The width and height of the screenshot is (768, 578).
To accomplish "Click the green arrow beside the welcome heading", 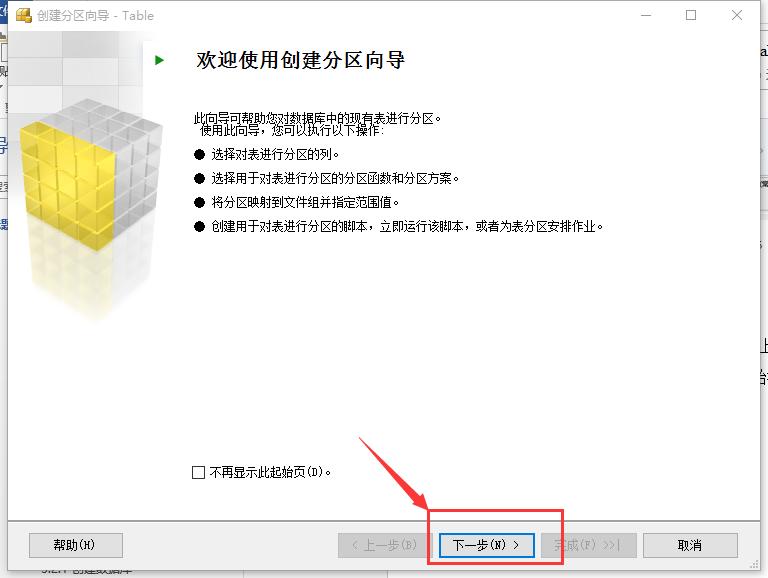I will 159,60.
